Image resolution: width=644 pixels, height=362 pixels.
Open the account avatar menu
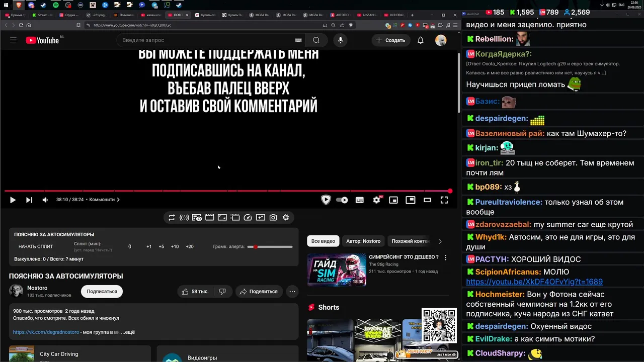coord(441,40)
